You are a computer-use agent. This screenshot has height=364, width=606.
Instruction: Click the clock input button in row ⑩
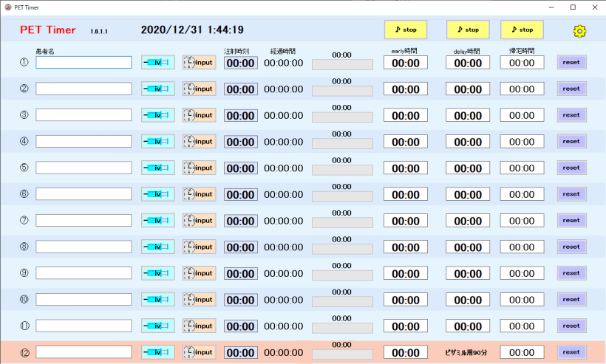pos(199,299)
